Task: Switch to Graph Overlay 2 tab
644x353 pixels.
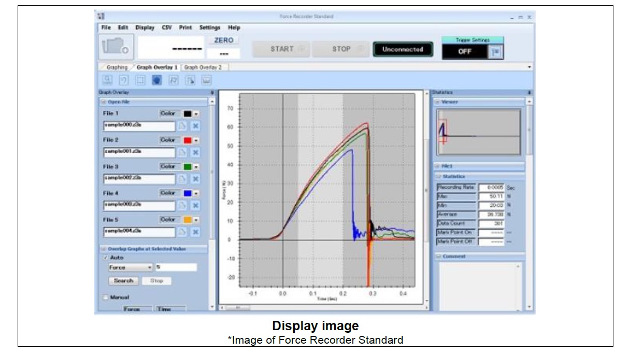Action: click(x=203, y=67)
